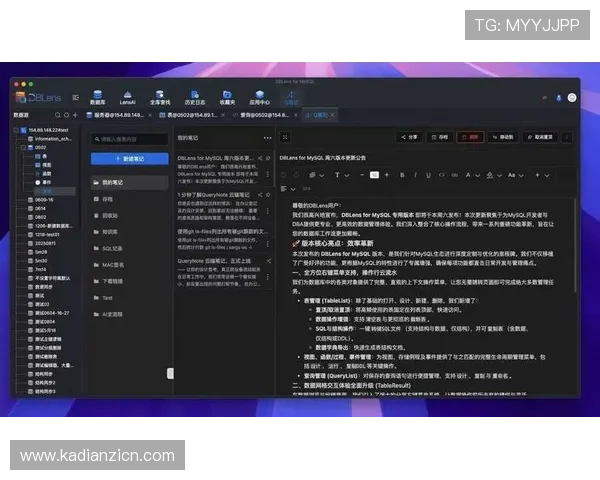Click the blue notification icon beside the avatar
This screenshot has height=480, width=600.
point(559,98)
